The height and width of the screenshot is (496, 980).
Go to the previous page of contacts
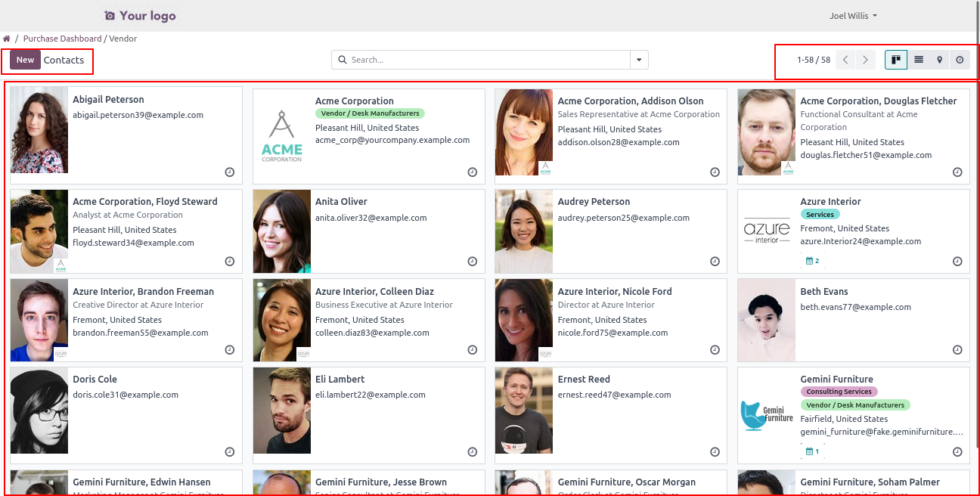pyautogui.click(x=845, y=60)
